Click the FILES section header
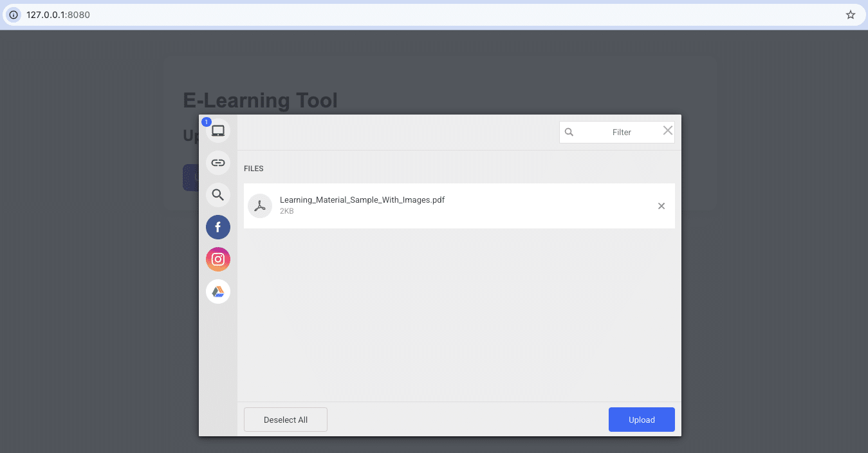The width and height of the screenshot is (868, 453). (254, 169)
